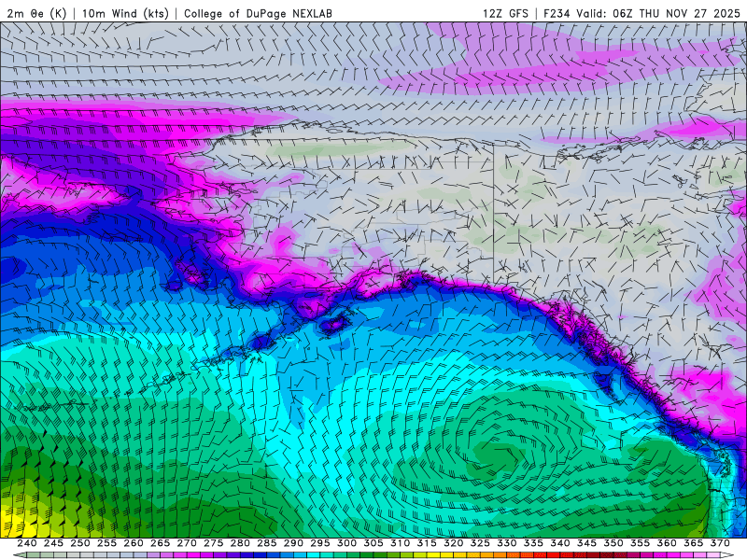Select the 320 value on the color scale
The width and height of the screenshot is (747, 560).
454,543
